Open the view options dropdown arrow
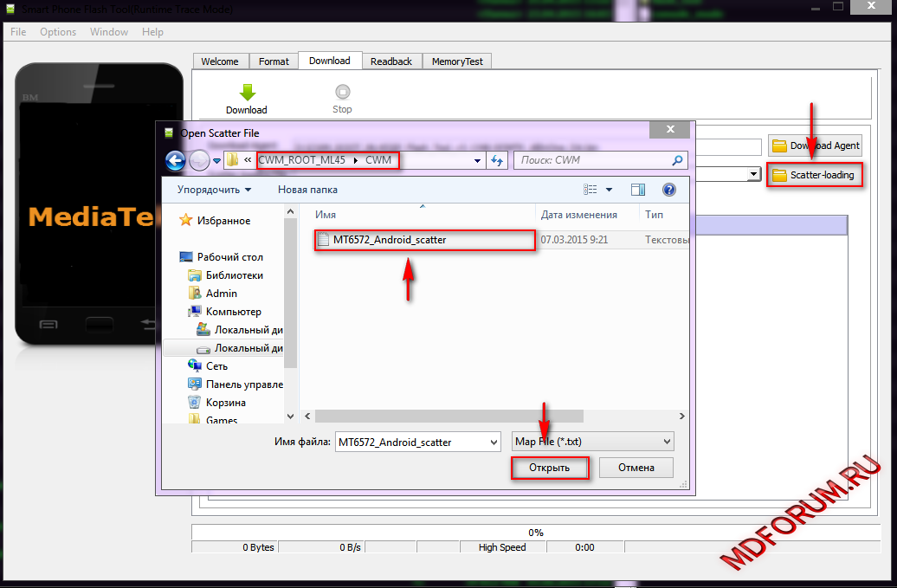897x588 pixels. click(x=609, y=190)
